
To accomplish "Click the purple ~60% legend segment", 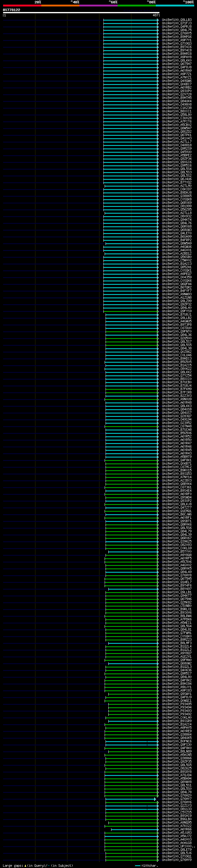I will coord(99,6).
